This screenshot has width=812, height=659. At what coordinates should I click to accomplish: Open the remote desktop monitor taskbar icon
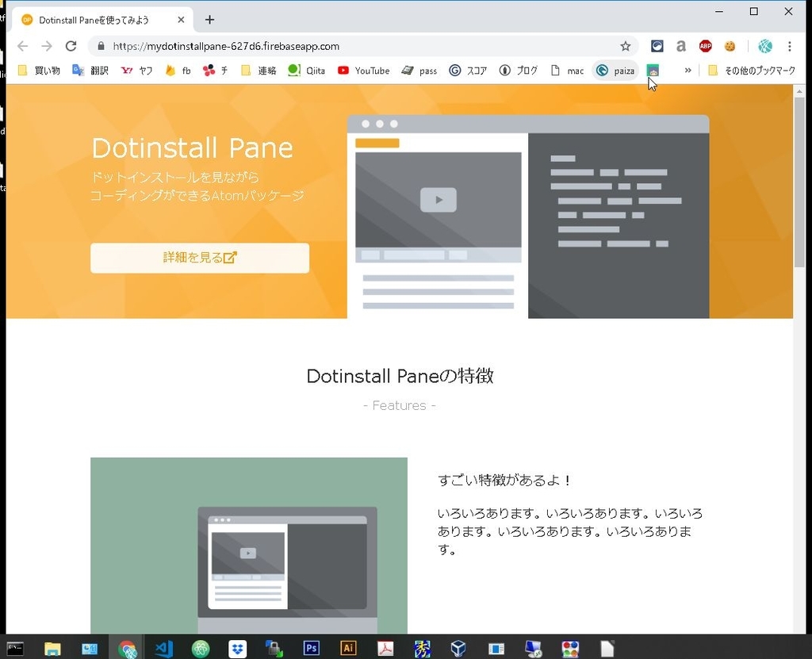click(x=534, y=648)
